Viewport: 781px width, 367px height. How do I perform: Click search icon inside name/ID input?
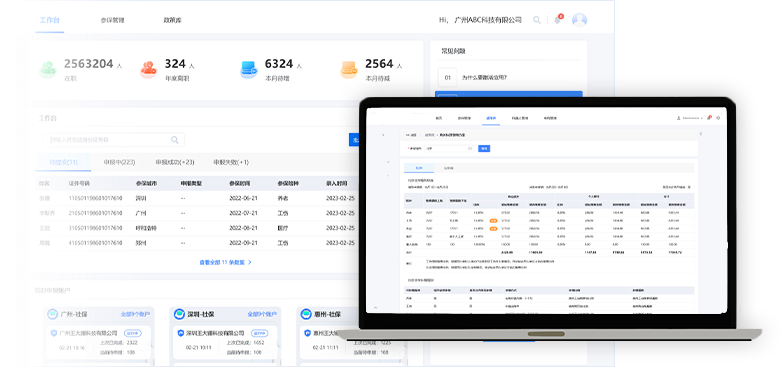[x=175, y=140]
